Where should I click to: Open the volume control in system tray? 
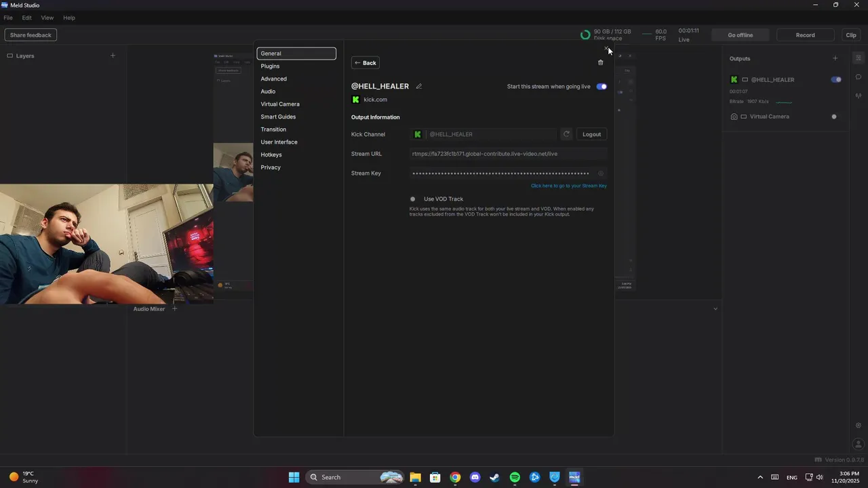[x=820, y=477]
